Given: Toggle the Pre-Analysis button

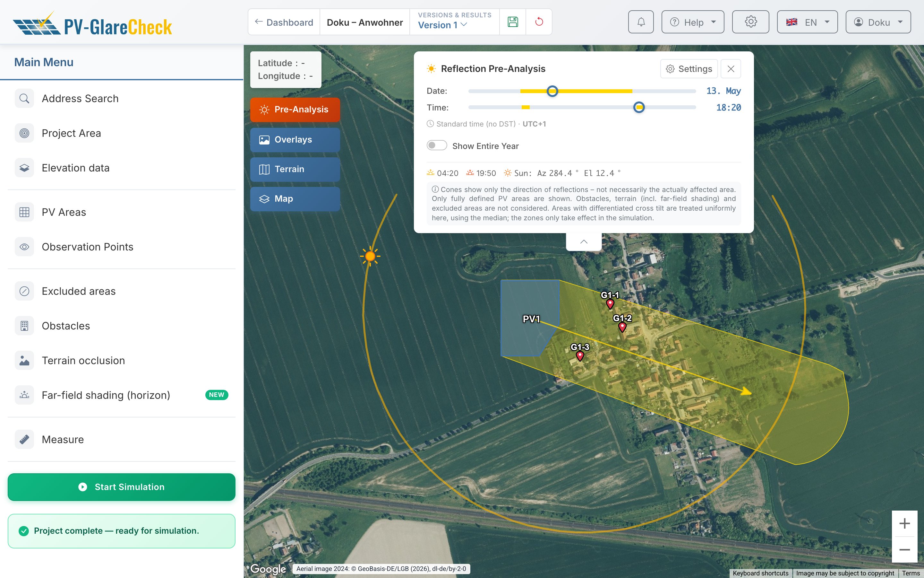Looking at the screenshot, I should tap(295, 110).
